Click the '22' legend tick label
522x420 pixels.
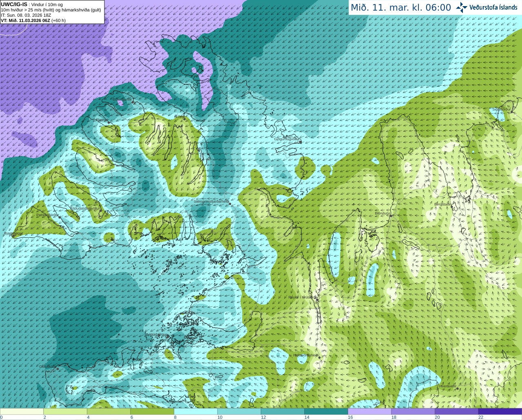pos(481,417)
